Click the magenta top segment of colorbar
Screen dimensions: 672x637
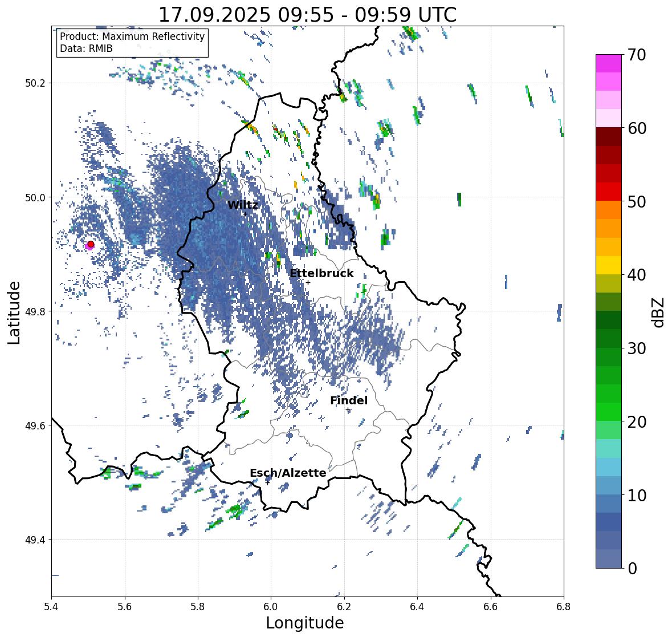pos(609,63)
